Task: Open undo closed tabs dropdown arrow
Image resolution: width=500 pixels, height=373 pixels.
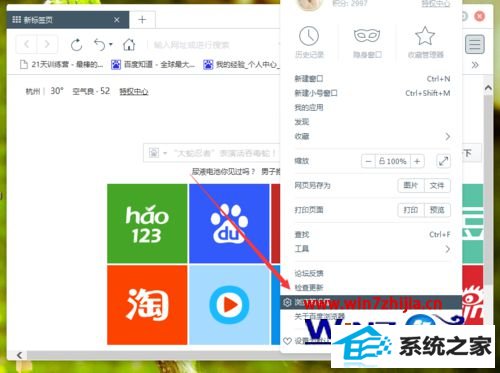Action: 111,44
